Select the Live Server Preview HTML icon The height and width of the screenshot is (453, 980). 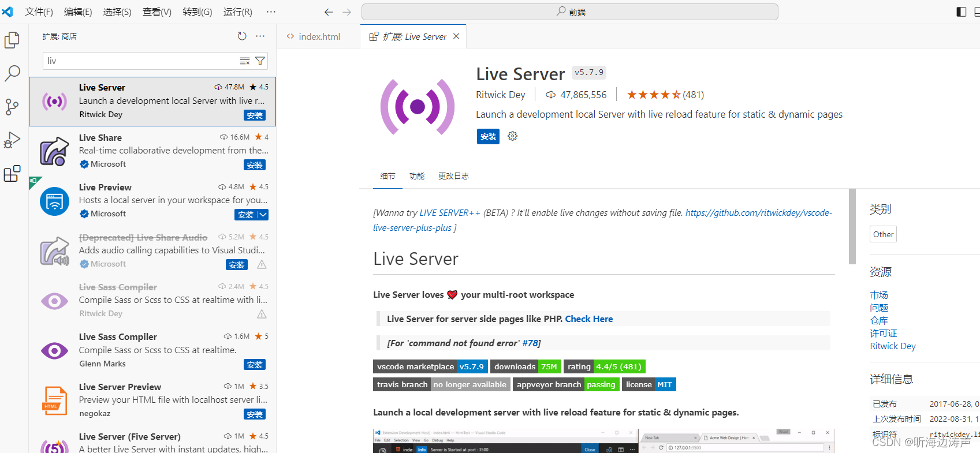pos(54,400)
